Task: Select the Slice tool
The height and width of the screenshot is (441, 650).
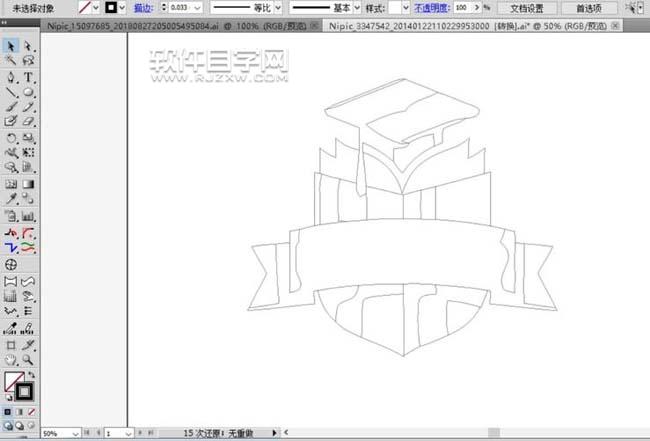Action: click(28, 345)
